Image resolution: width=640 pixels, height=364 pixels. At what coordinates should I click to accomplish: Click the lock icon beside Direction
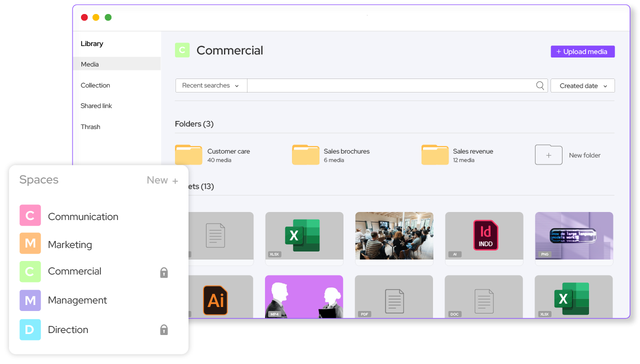pyautogui.click(x=163, y=329)
